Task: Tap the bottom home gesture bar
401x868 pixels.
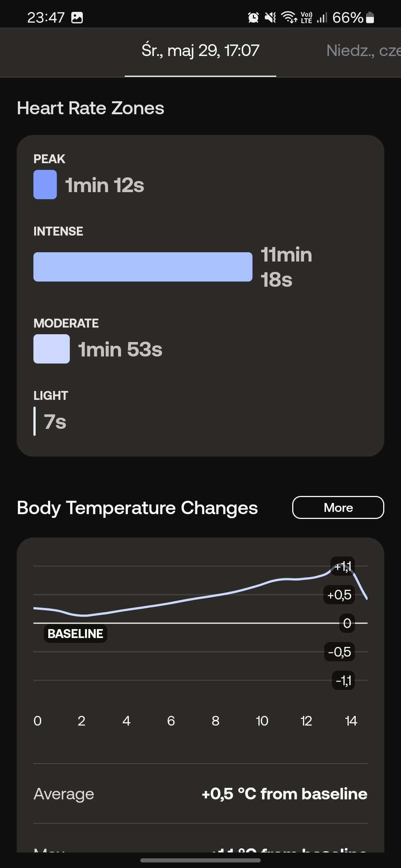Action: coord(200,860)
